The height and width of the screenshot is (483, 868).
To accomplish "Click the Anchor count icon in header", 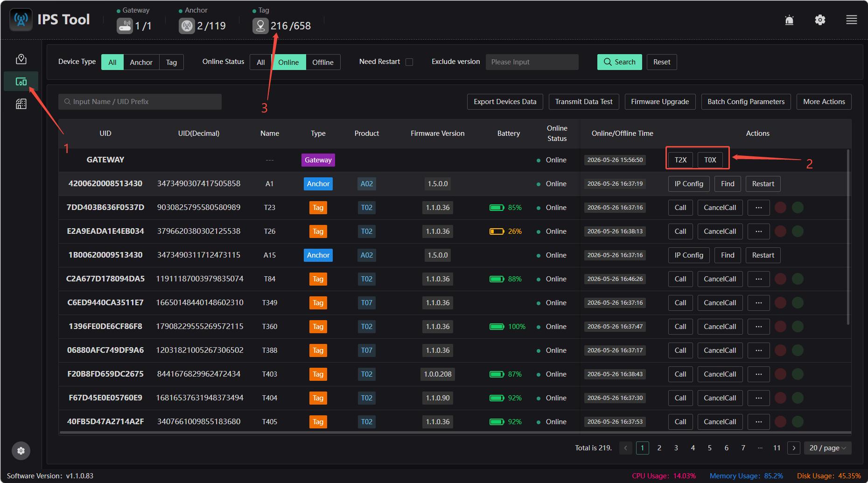I will 187,26.
